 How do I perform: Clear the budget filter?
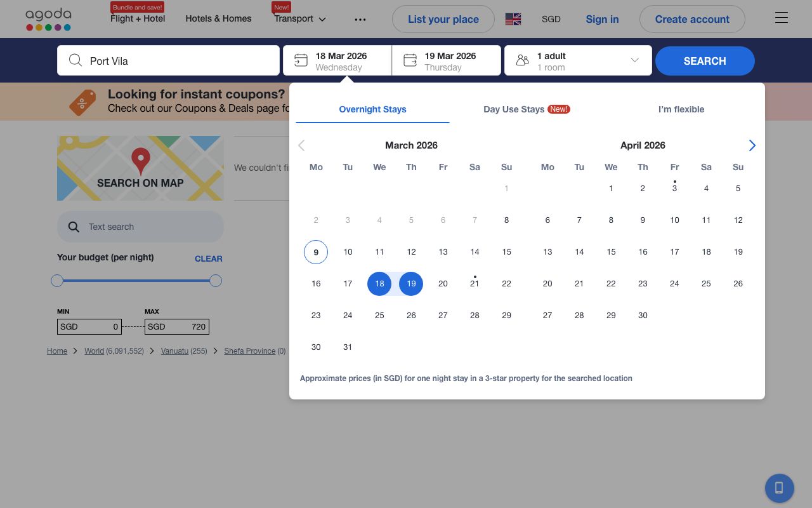click(208, 258)
